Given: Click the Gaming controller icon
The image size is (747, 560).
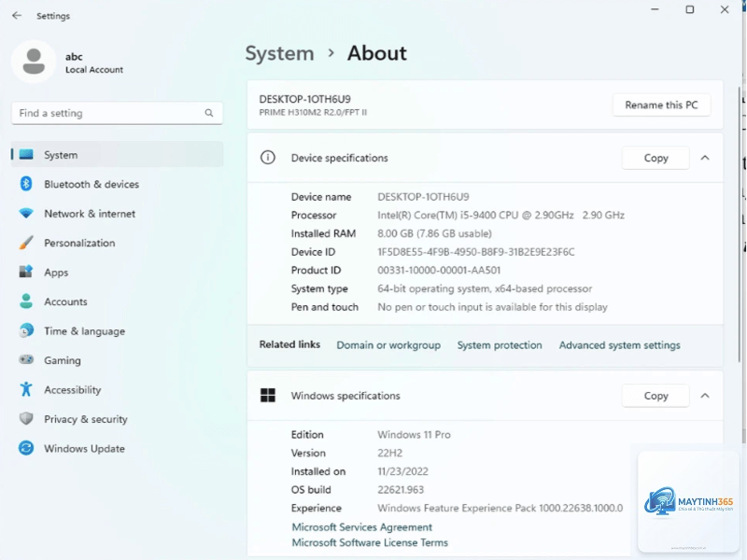Looking at the screenshot, I should coord(26,359).
